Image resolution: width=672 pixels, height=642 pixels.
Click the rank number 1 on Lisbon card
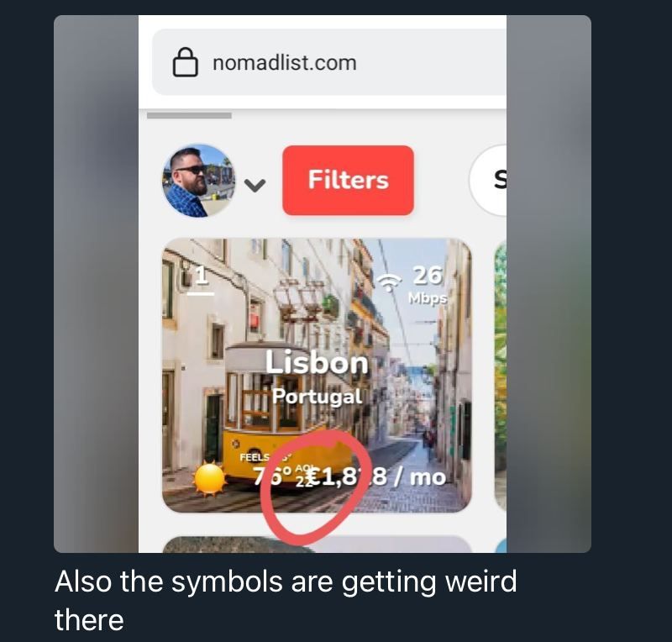[201, 279]
